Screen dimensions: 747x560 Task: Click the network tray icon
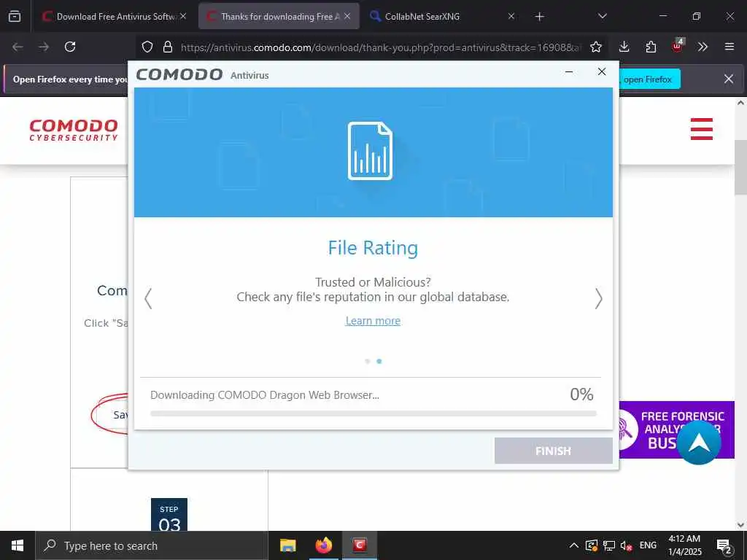coord(609,545)
